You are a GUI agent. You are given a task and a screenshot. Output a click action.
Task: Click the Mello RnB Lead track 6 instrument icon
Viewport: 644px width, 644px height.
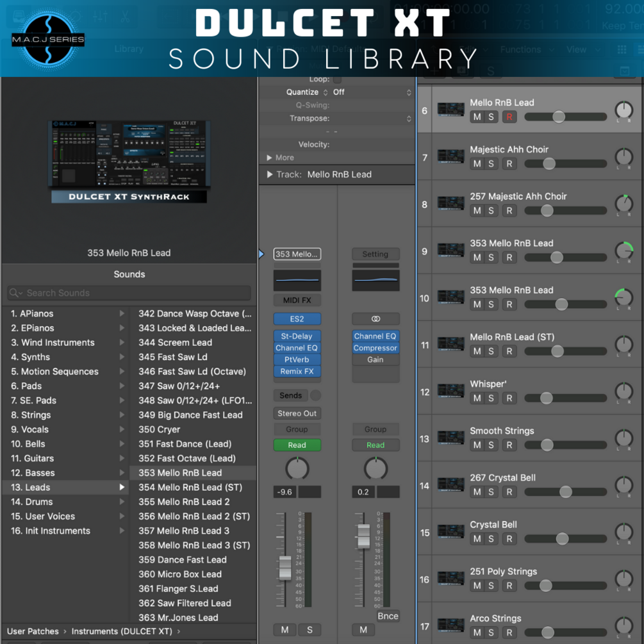coord(450,110)
